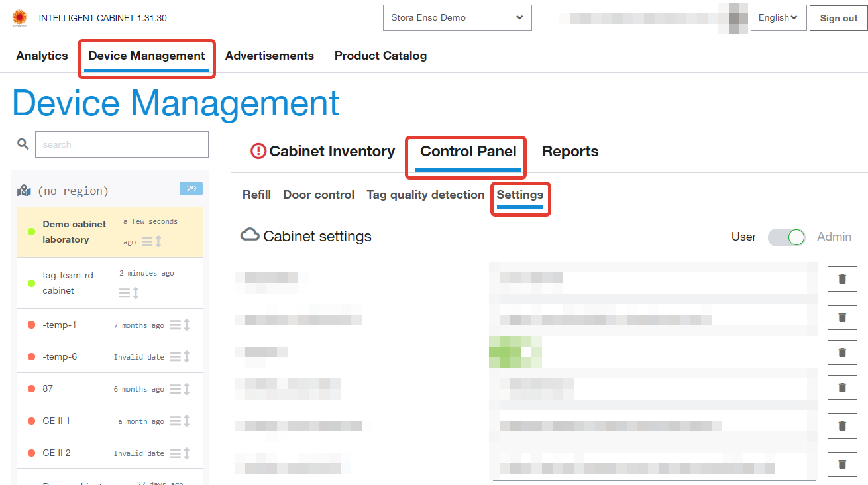Open the Analytics menu item
The image size is (868, 485).
click(x=42, y=56)
